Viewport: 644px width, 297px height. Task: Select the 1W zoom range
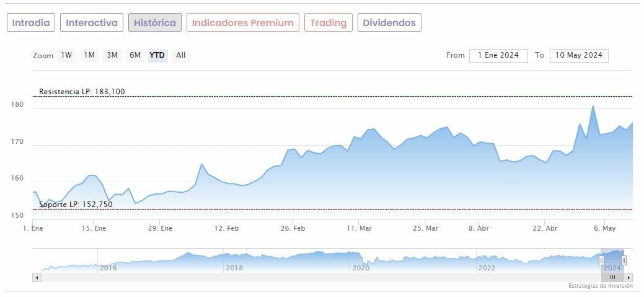click(66, 55)
